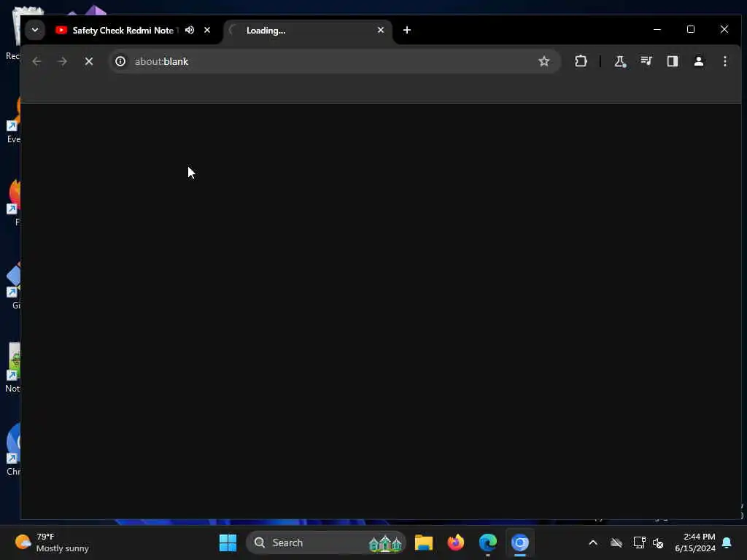Open the weather widget showing 79°F
Image resolution: width=747 pixels, height=560 pixels.
click(52, 542)
